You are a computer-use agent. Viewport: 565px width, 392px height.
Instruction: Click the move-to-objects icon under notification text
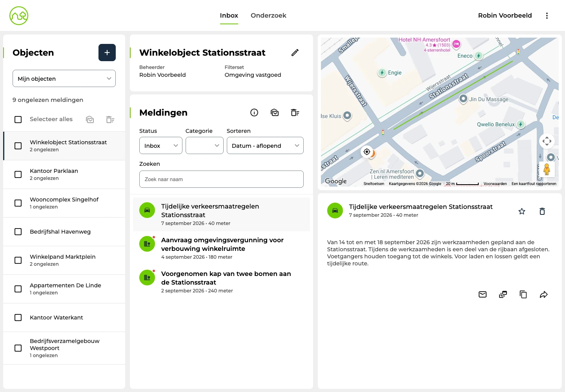click(503, 294)
